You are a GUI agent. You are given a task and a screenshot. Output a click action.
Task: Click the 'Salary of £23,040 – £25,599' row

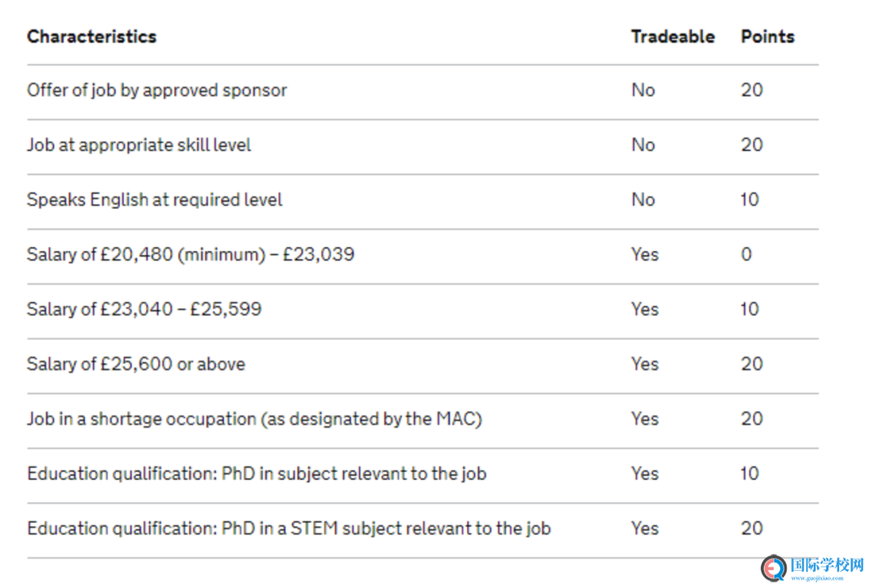(423, 309)
